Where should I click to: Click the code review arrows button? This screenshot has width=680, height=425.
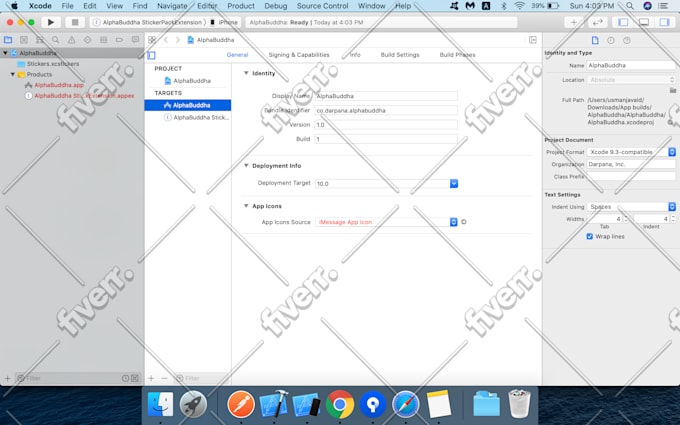coord(598,22)
